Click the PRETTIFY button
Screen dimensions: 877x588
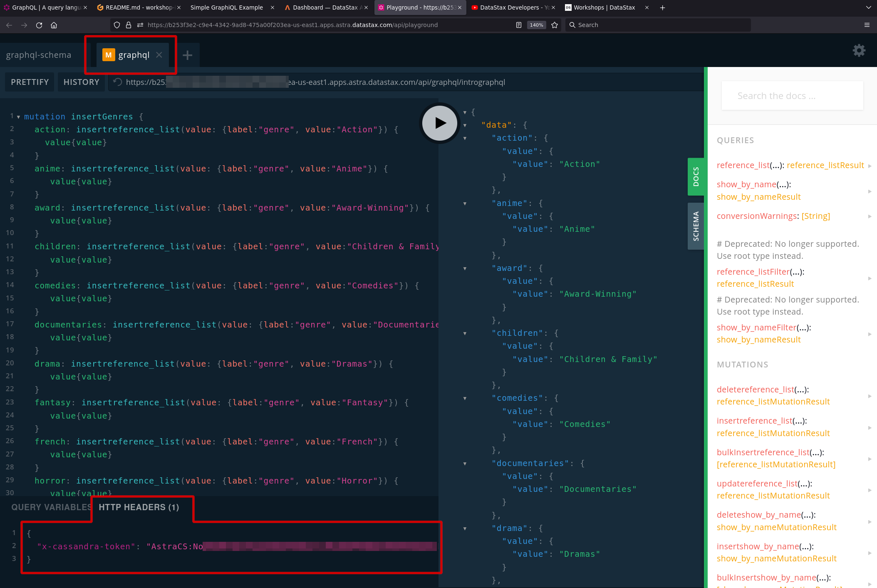pyautogui.click(x=30, y=82)
